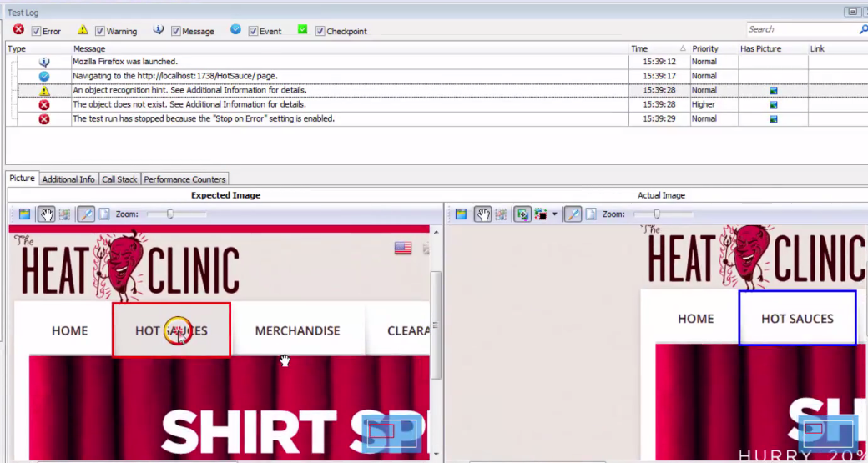
Task: Click scroll down arrow of Expected Image pane
Action: click(437, 454)
